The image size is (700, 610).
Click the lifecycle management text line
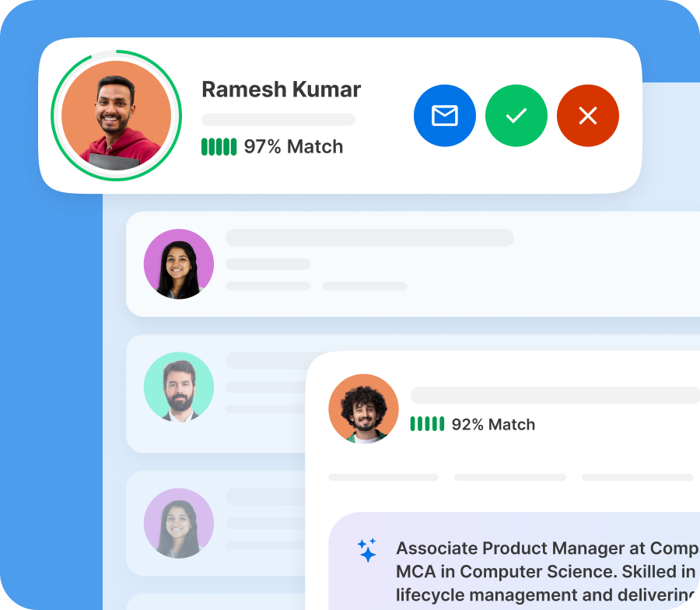[545, 595]
